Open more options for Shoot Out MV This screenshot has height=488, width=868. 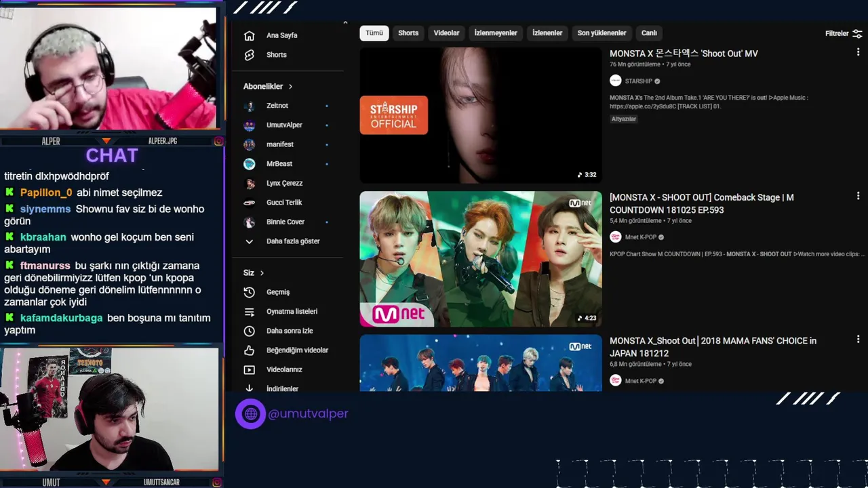pyautogui.click(x=858, y=52)
